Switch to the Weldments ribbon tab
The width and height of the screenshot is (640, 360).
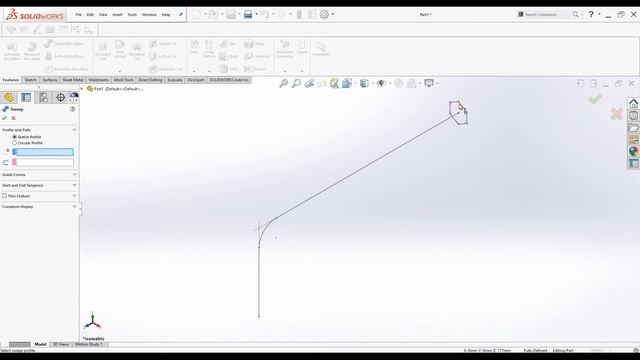98,80
